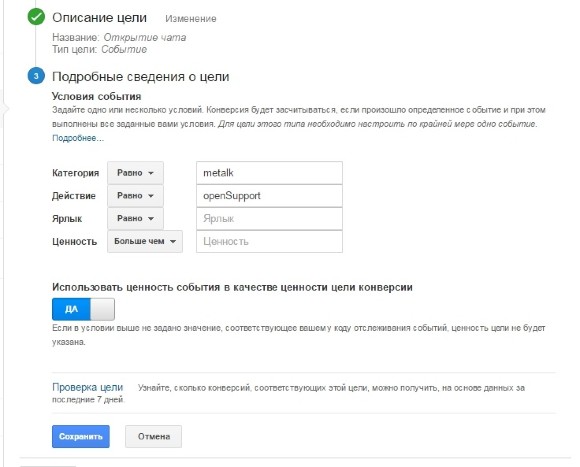Select the Подробные сведения о цели heading
This screenshot has height=467, width=580.
pyautogui.click(x=141, y=77)
